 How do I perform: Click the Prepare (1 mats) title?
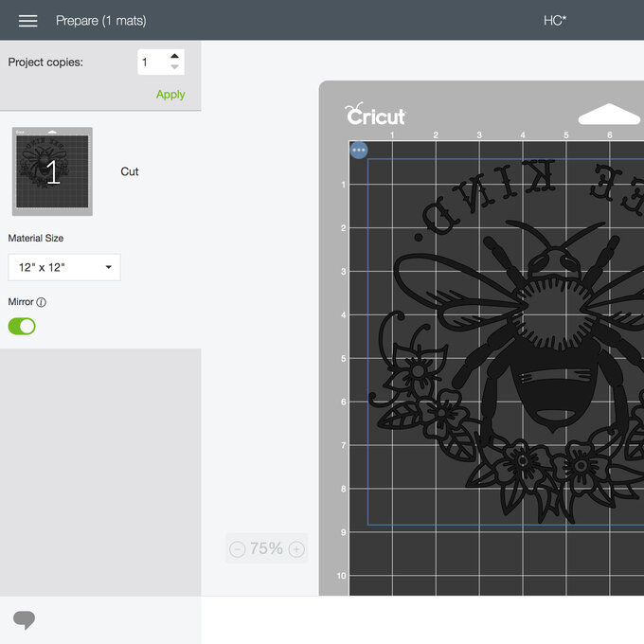[x=101, y=21]
